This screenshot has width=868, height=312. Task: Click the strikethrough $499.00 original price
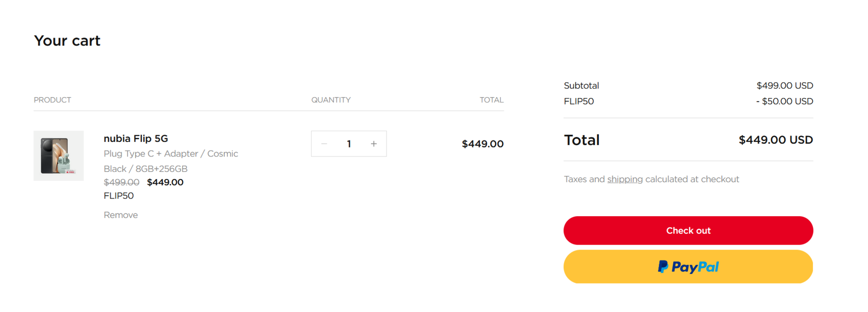coord(122,182)
